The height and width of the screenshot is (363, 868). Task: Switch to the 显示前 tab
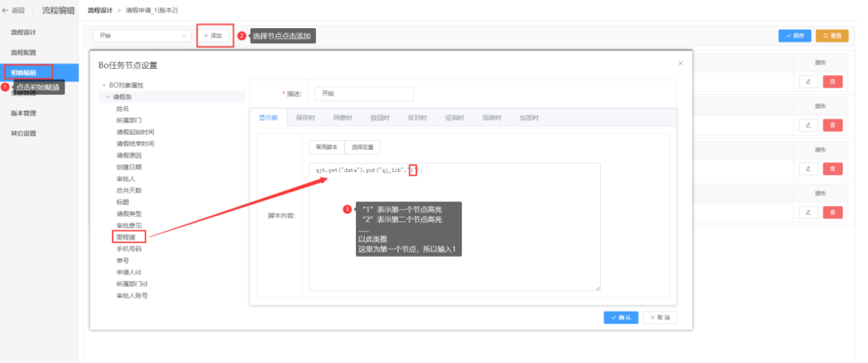coord(268,118)
